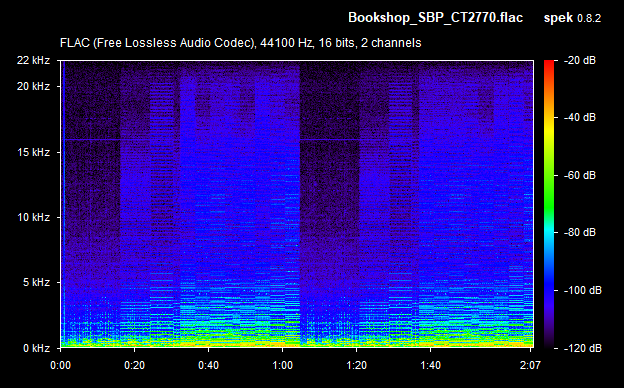Click the 5 kHz frequency axis label

point(36,283)
